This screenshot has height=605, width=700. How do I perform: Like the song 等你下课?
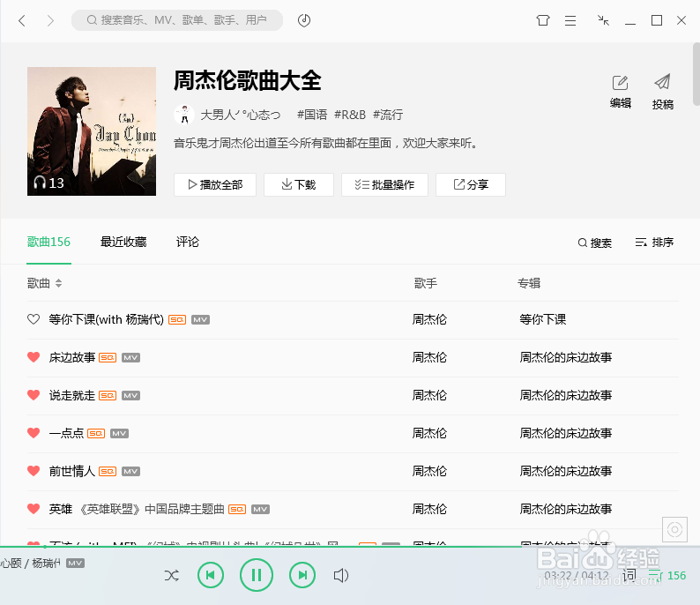pyautogui.click(x=34, y=319)
